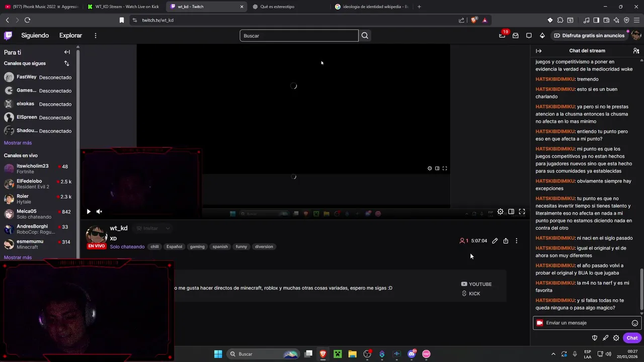This screenshot has height=362, width=644.
Task: Click the chill tag
Action: (x=154, y=247)
